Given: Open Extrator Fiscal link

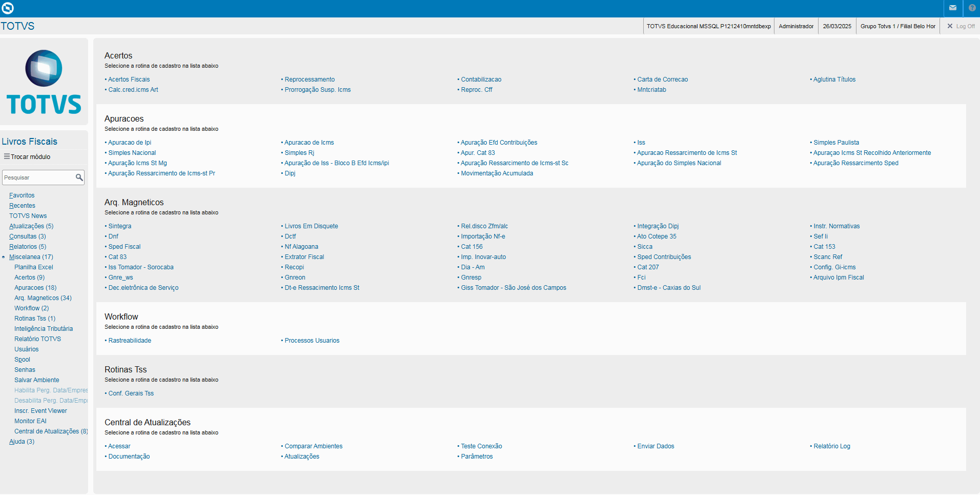Looking at the screenshot, I should tap(304, 257).
